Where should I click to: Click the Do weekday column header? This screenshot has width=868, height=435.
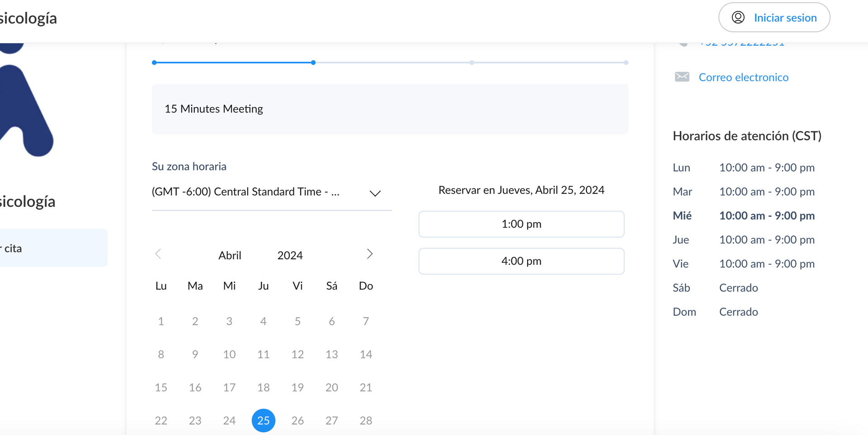click(x=366, y=286)
